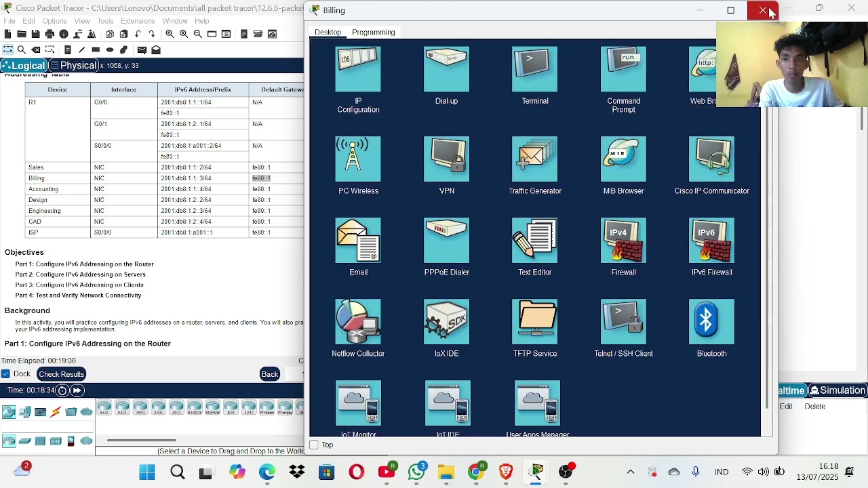Click Billing row default gateway fe80::1

coord(261,178)
